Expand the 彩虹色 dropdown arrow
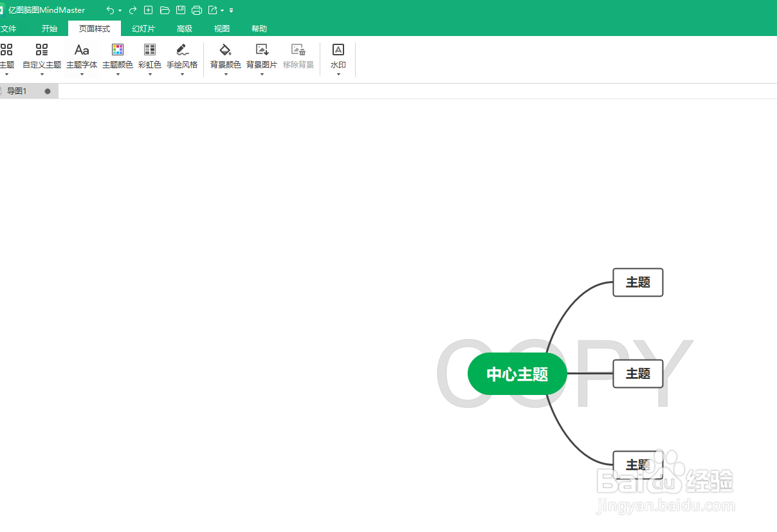This screenshot has height=532, width=777. tap(150, 74)
